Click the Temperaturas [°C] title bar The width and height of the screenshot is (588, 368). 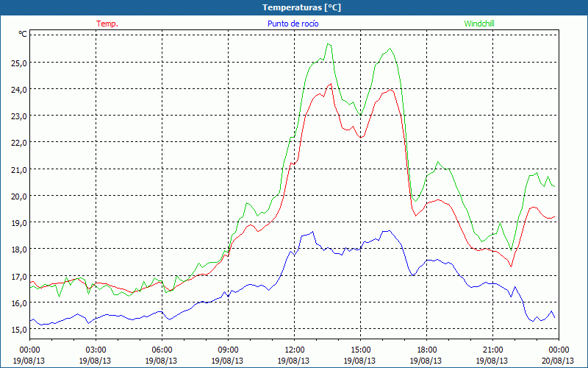(x=294, y=7)
